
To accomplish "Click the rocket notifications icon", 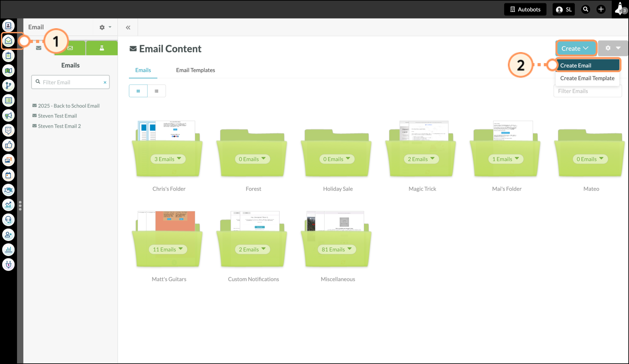I will click(620, 9).
